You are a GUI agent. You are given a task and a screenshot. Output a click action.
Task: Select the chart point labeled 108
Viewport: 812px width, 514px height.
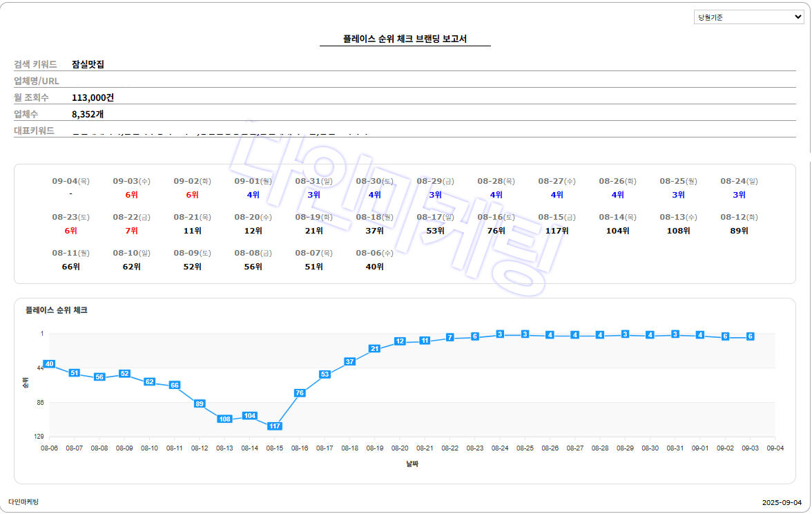(224, 419)
